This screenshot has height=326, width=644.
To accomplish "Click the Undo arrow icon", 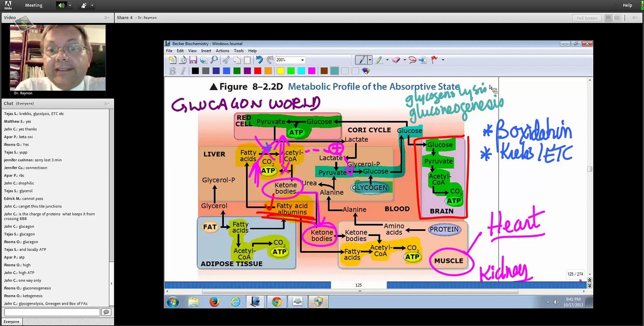I will point(259,60).
